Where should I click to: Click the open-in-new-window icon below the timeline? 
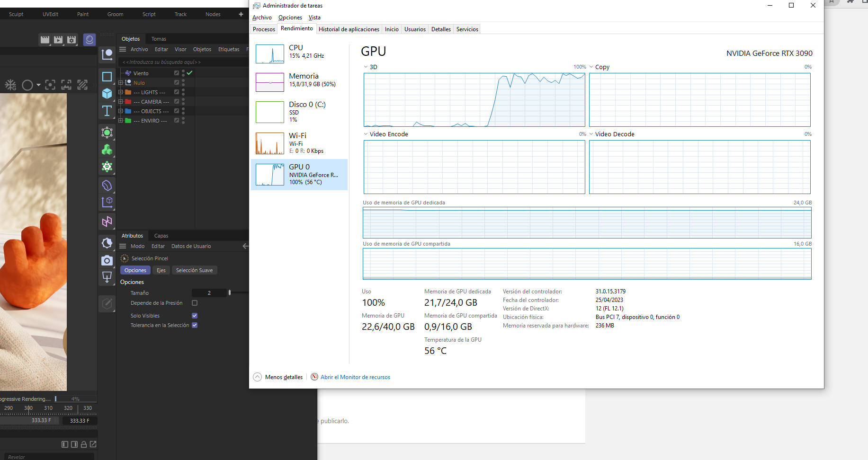(93, 444)
